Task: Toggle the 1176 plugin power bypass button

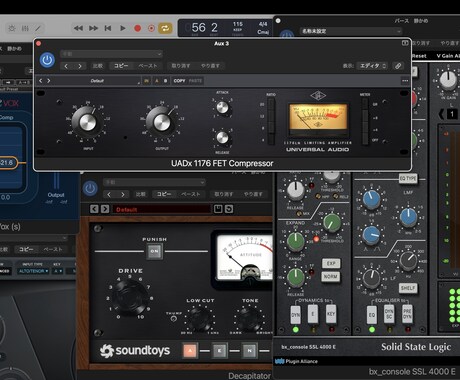Action: click(47, 60)
